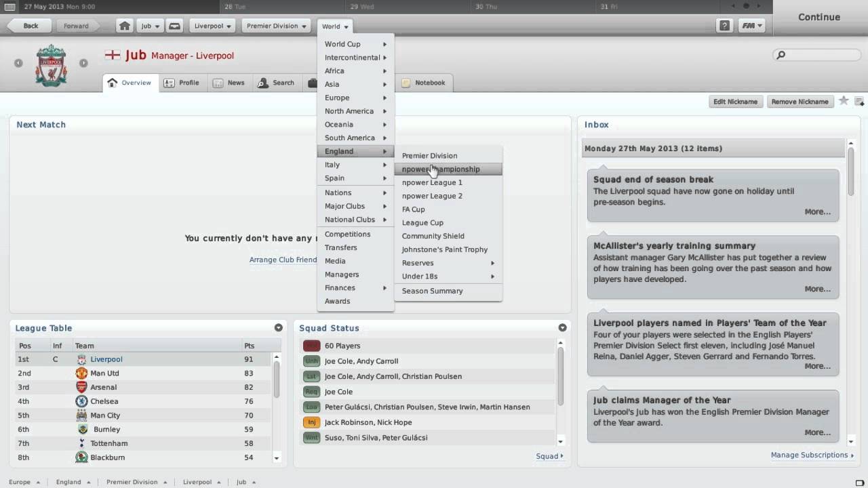Open the Squad link under Squad Status
This screenshot has width=868, height=488.
tap(549, 456)
